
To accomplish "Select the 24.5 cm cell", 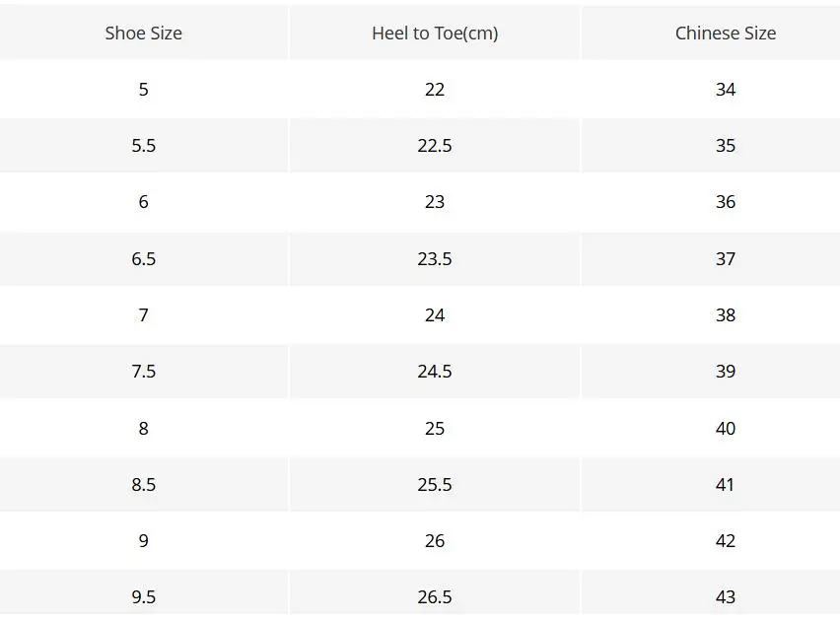I will (x=435, y=372).
